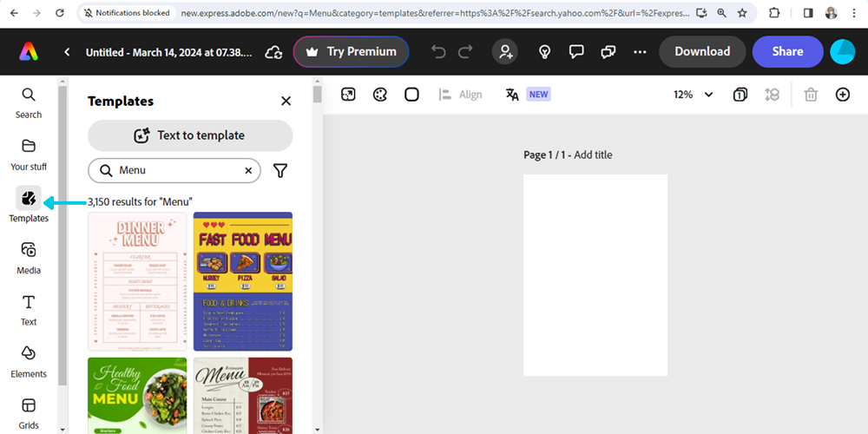The height and width of the screenshot is (434, 868).
Task: Click the browser back button
Action: (x=14, y=13)
